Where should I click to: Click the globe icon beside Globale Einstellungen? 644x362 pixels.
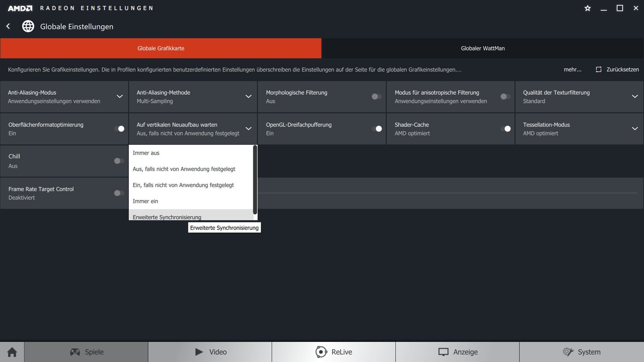coord(28,26)
